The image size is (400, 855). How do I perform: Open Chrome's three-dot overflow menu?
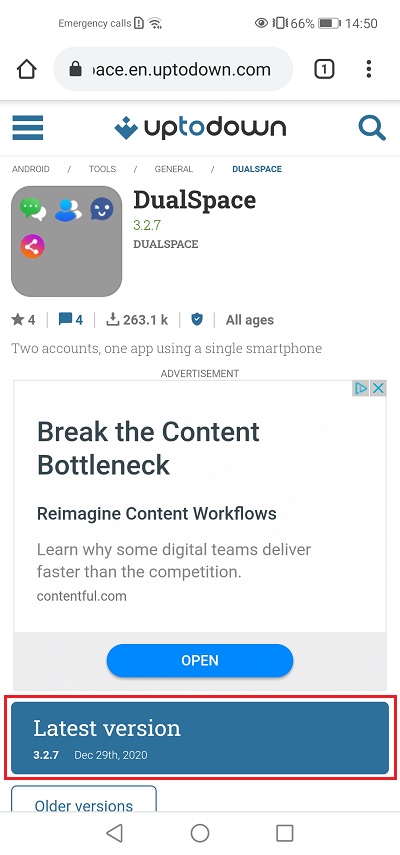pyautogui.click(x=369, y=69)
